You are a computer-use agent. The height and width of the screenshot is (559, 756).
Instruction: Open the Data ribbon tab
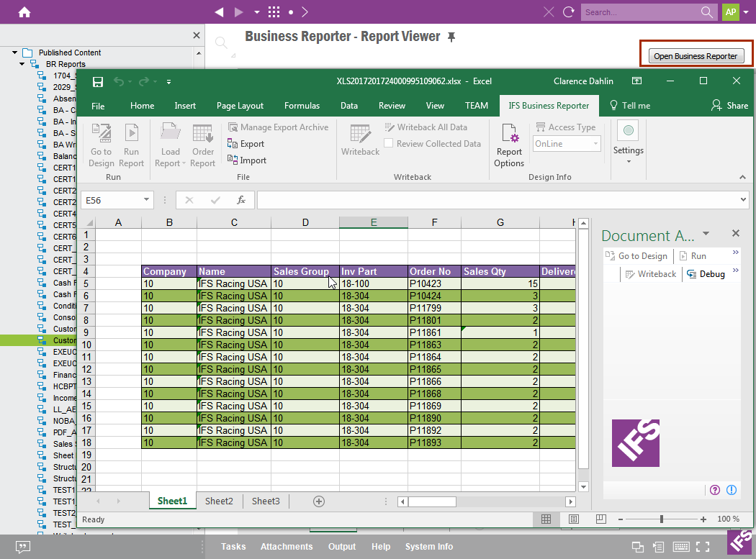pyautogui.click(x=349, y=106)
